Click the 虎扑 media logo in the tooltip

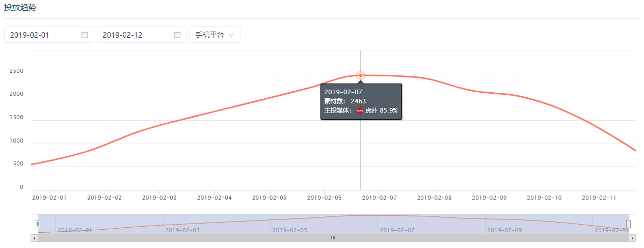pos(360,110)
